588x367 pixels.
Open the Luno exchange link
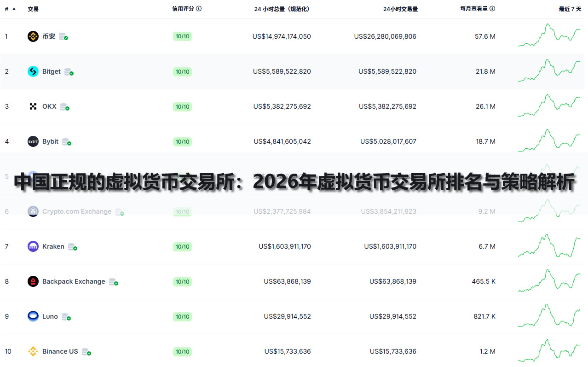coord(50,316)
